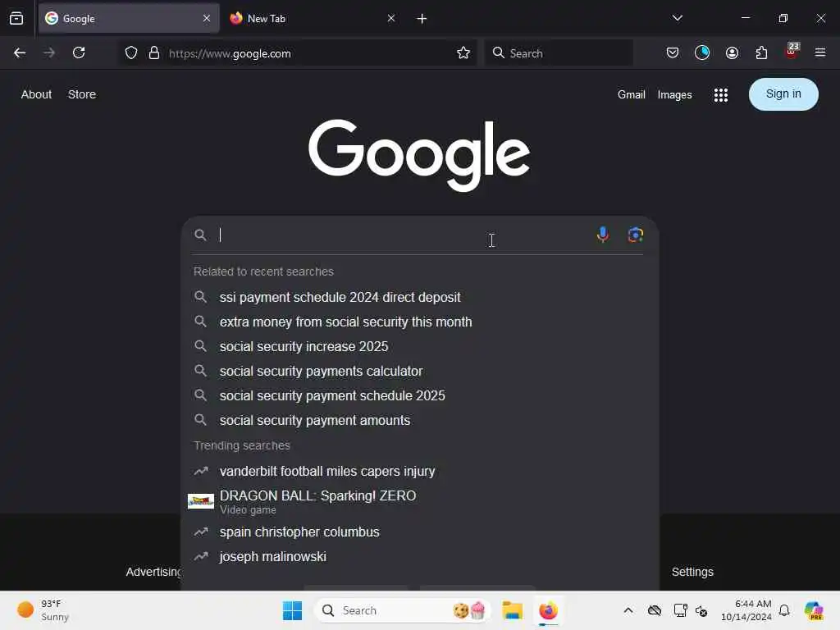Select trending joseph malinowski

click(420, 557)
